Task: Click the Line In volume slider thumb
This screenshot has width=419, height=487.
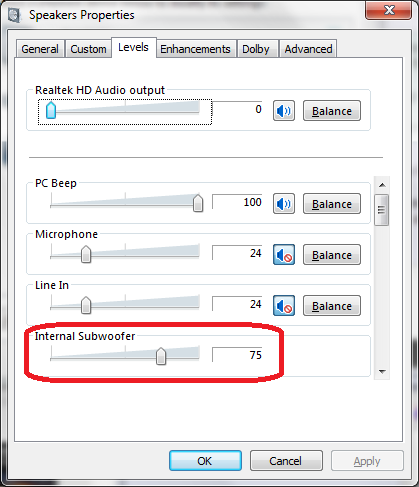Action: [x=86, y=305]
